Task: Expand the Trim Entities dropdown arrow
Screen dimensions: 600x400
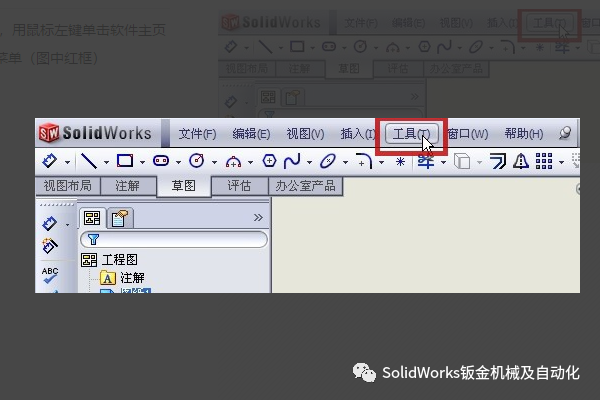Action: tap(443, 162)
